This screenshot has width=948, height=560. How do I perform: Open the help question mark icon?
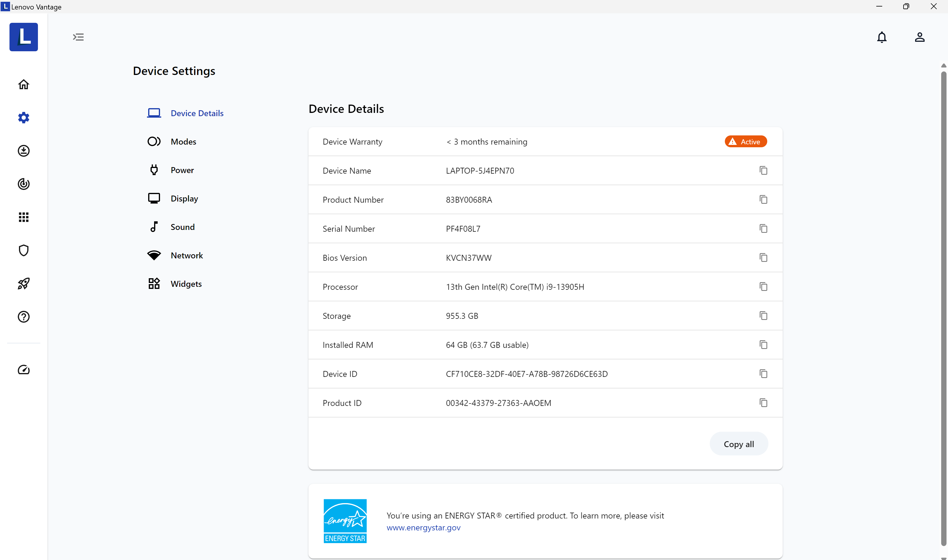pyautogui.click(x=23, y=317)
